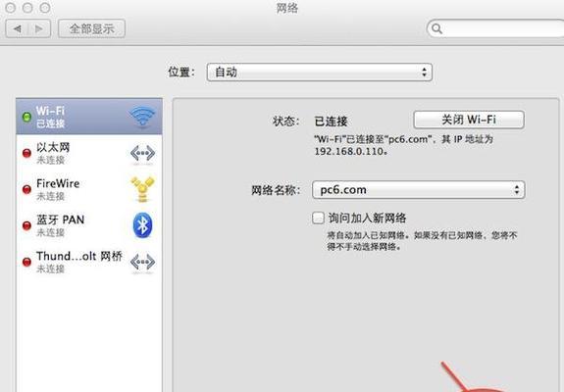Viewport: 564px width, 392px height.
Task: Click the 全部显示 button
Action: pyautogui.click(x=92, y=28)
